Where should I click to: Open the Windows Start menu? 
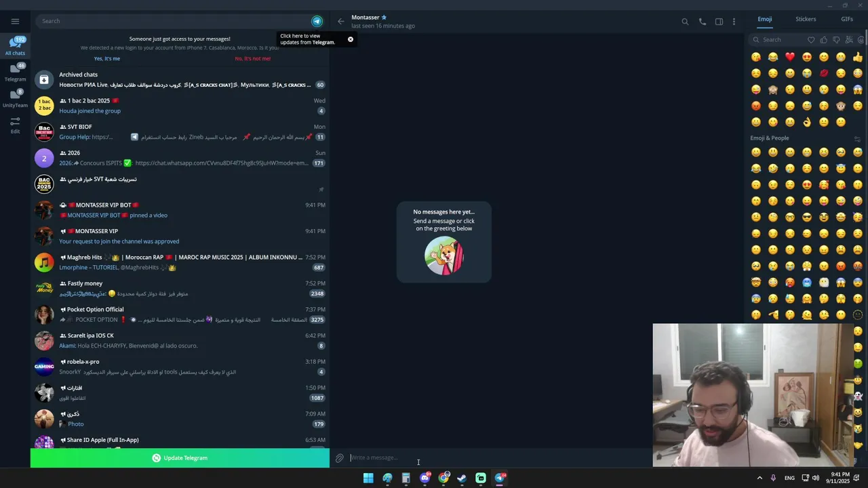tap(368, 478)
